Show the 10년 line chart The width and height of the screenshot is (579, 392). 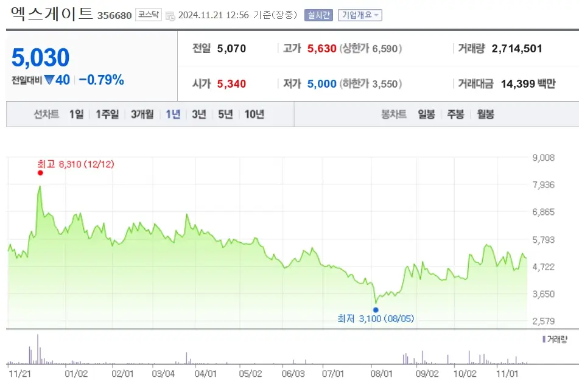click(254, 114)
